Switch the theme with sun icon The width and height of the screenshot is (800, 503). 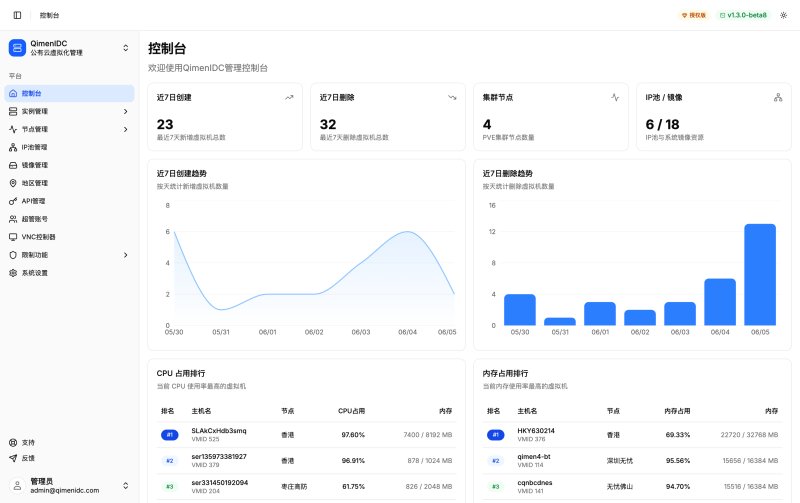(784, 15)
